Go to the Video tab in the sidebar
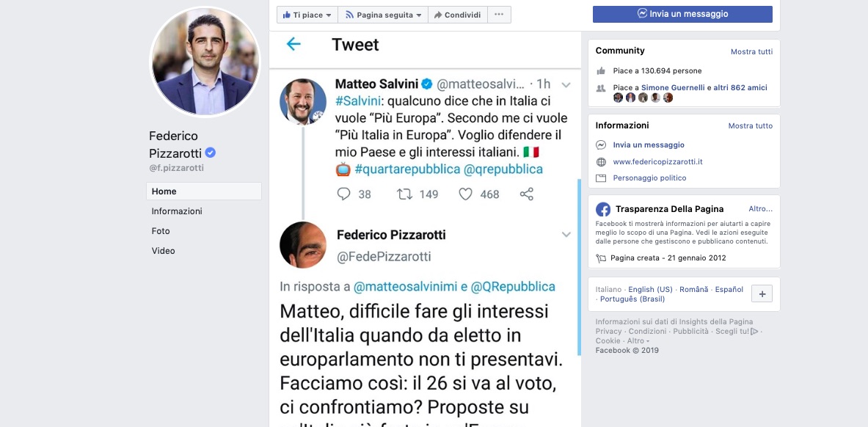The height and width of the screenshot is (427, 868). point(163,251)
